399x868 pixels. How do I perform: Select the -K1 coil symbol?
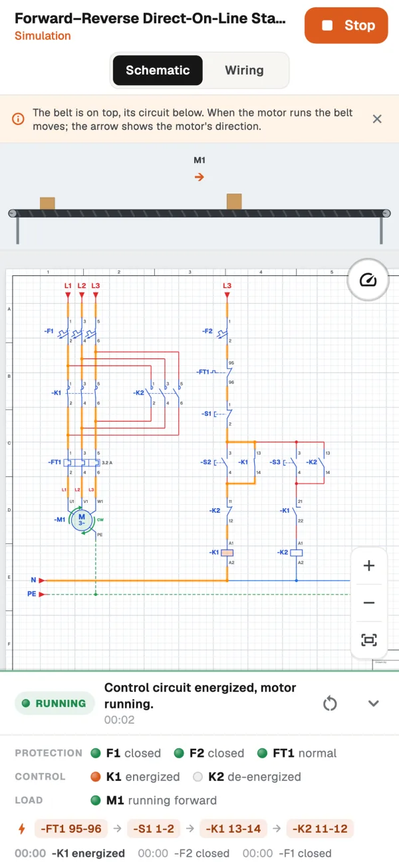coord(227,553)
